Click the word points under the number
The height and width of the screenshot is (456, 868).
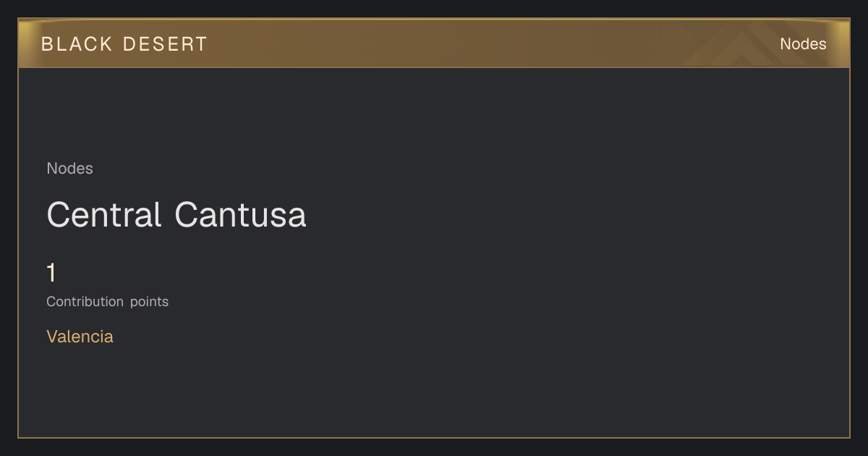(x=150, y=302)
